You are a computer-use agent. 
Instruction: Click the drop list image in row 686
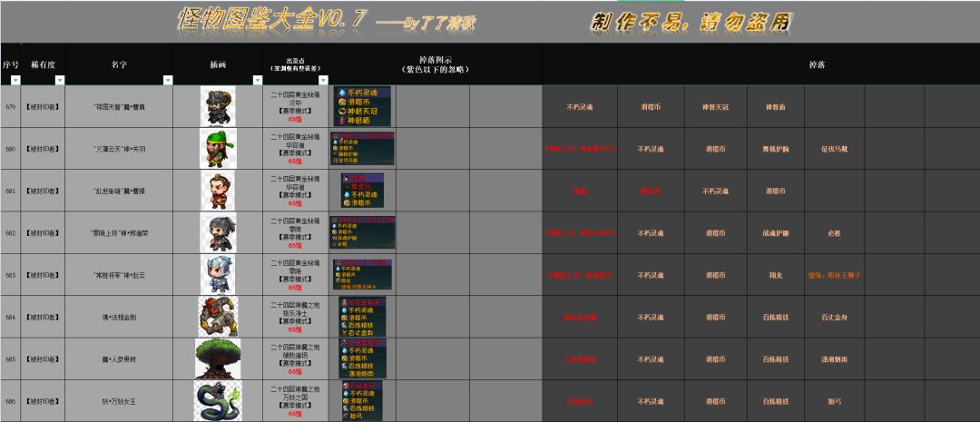point(362,401)
